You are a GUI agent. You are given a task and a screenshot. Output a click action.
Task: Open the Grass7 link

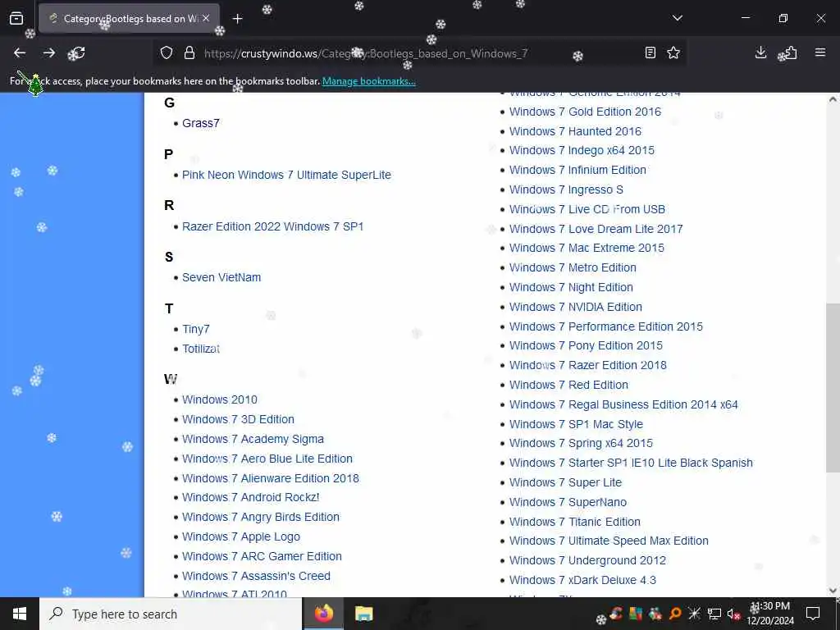pyautogui.click(x=201, y=123)
